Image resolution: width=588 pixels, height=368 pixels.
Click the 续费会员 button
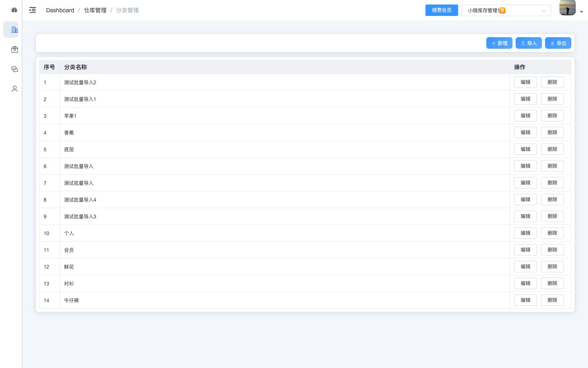coord(442,10)
